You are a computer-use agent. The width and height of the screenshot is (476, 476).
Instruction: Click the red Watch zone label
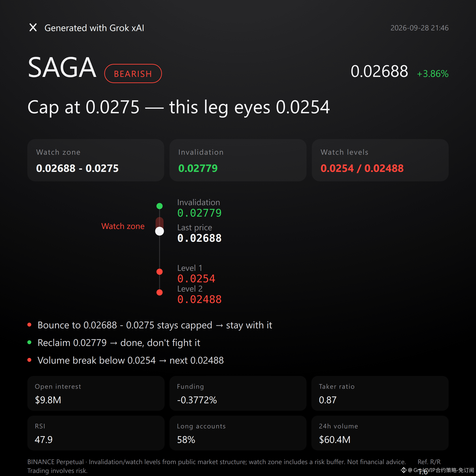(x=123, y=226)
